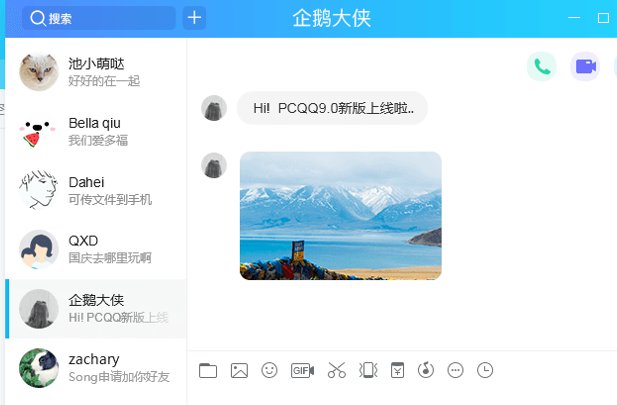Click the cat avatar of 池小萌哒
Screen dimensions: 617x405
point(39,72)
